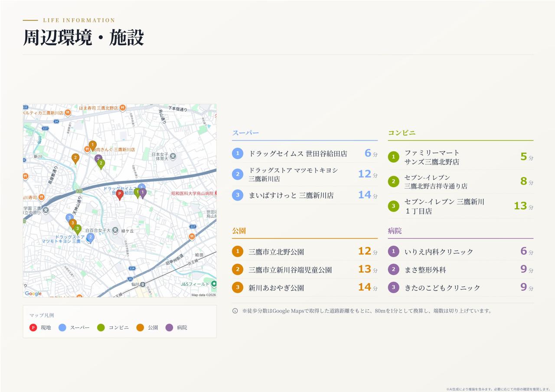Click green convenience store pin 2 on the map
Viewport: 555px width, 392px height.
point(101,164)
